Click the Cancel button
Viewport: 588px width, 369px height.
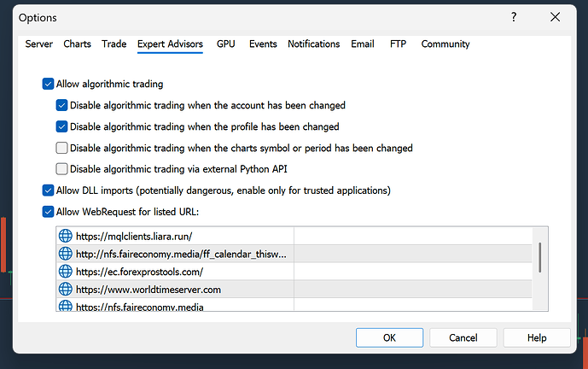pyautogui.click(x=463, y=337)
